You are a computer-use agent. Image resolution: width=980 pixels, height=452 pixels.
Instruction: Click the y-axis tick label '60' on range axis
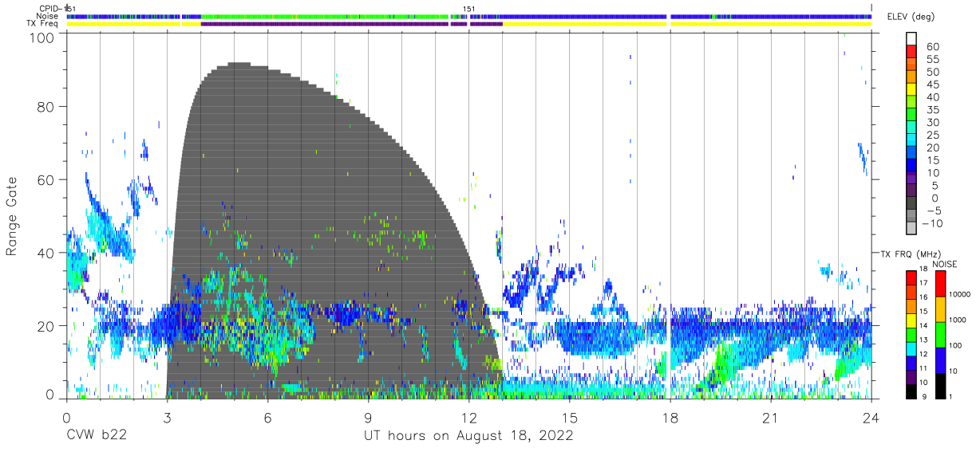coord(46,179)
